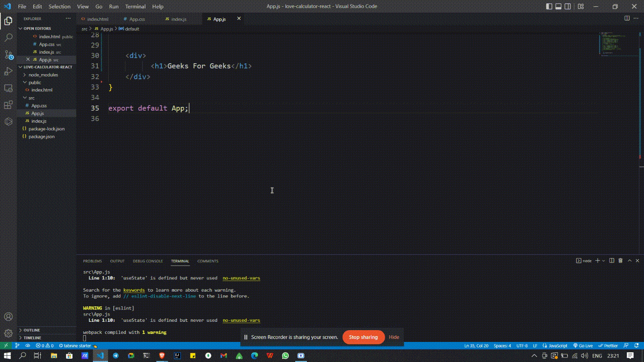
Task: Close the bottom panel
Action: click(637, 261)
